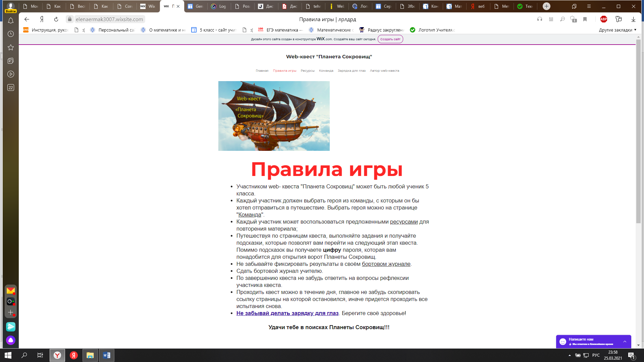Show hidden system tray icons arrow
Viewport: 644px width, 362px height.
[570, 355]
